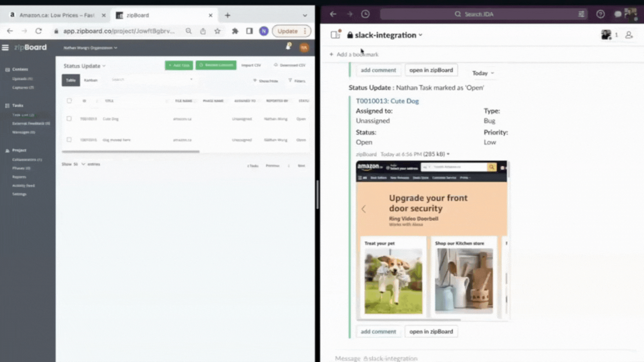
Task: Click Import CSV in zipBoard
Action: pos(251,65)
